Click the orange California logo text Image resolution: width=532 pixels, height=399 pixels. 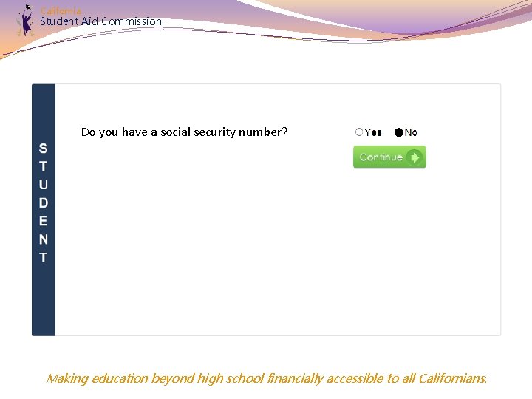(61, 10)
